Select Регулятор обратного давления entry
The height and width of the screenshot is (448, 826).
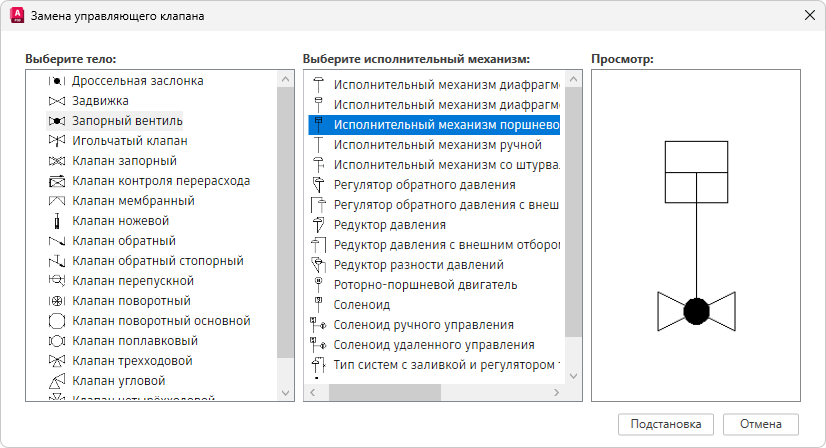pyautogui.click(x=424, y=185)
